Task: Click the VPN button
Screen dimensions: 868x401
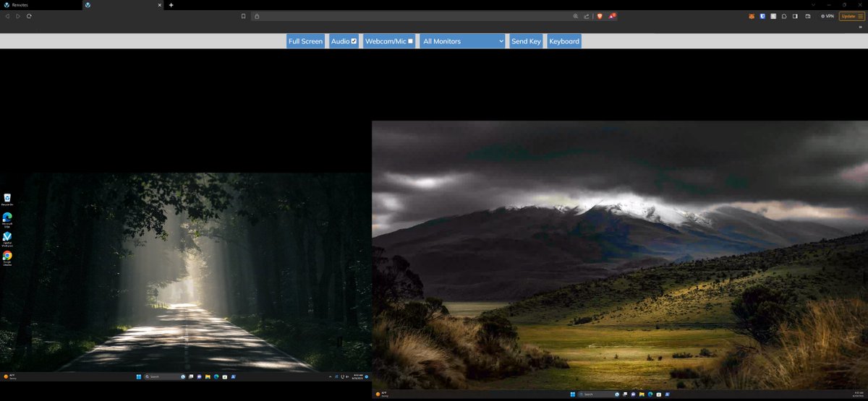Action: coord(827,16)
